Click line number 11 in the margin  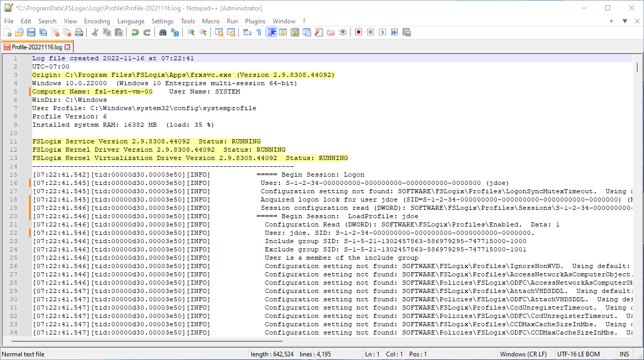point(14,141)
